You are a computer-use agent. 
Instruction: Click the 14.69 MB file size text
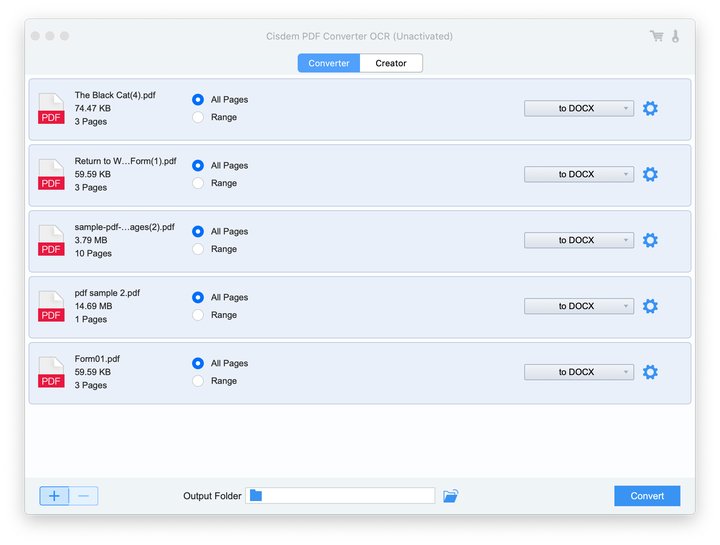93,306
